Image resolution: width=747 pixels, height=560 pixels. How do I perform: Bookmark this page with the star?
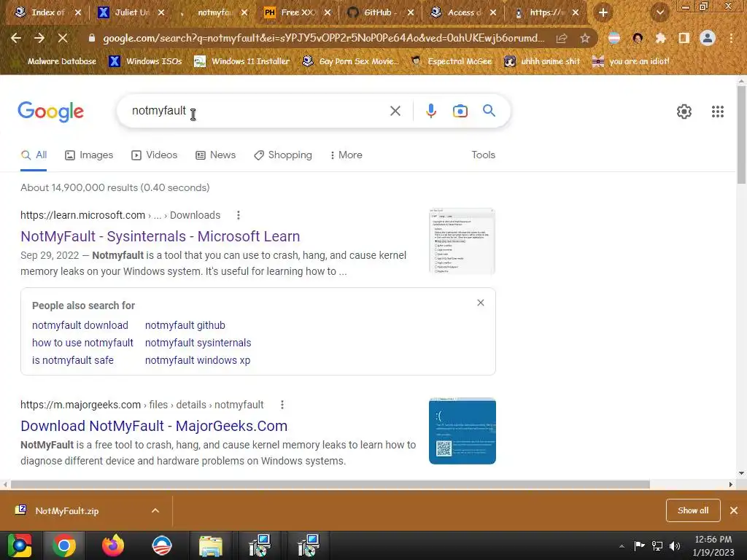[585, 38]
